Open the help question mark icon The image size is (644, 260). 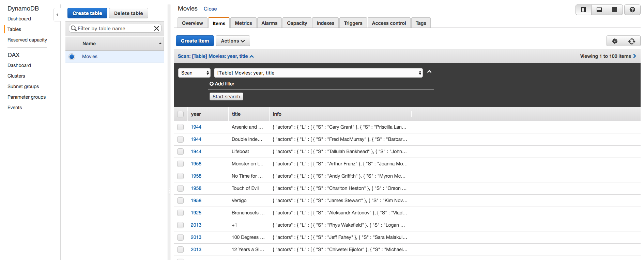pyautogui.click(x=632, y=10)
